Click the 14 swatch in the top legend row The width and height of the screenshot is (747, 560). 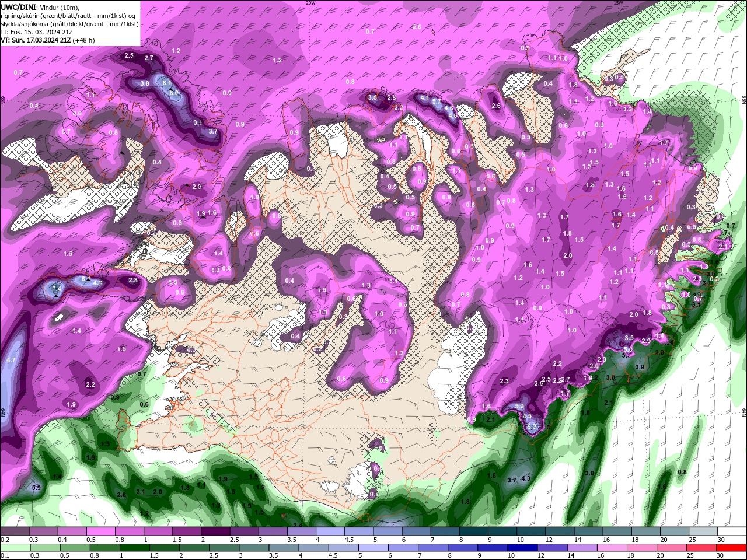(x=587, y=531)
